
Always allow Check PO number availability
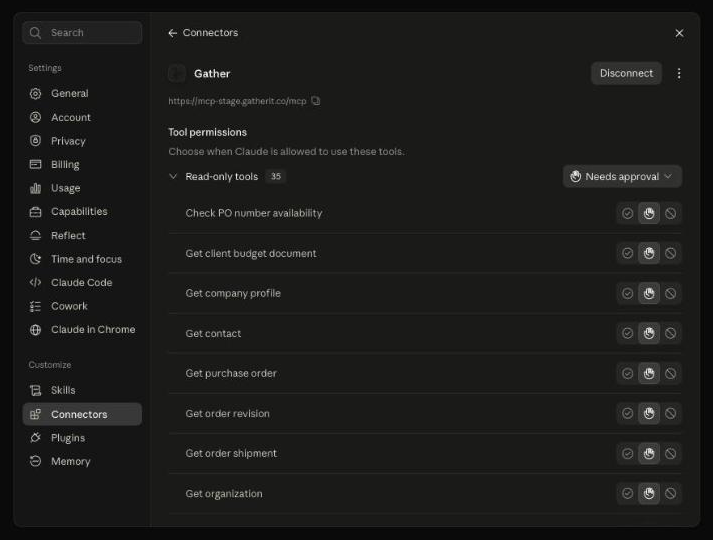pyautogui.click(x=628, y=213)
